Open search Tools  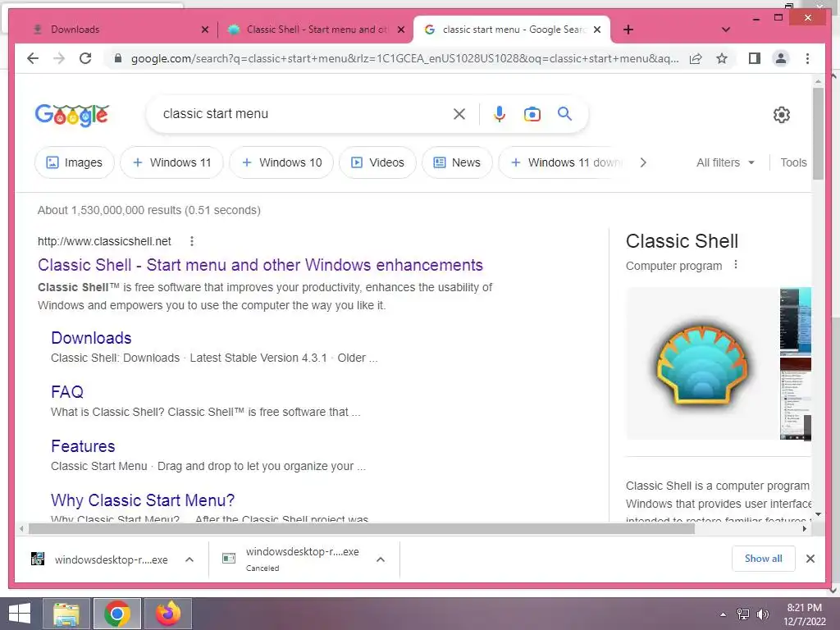pos(793,162)
